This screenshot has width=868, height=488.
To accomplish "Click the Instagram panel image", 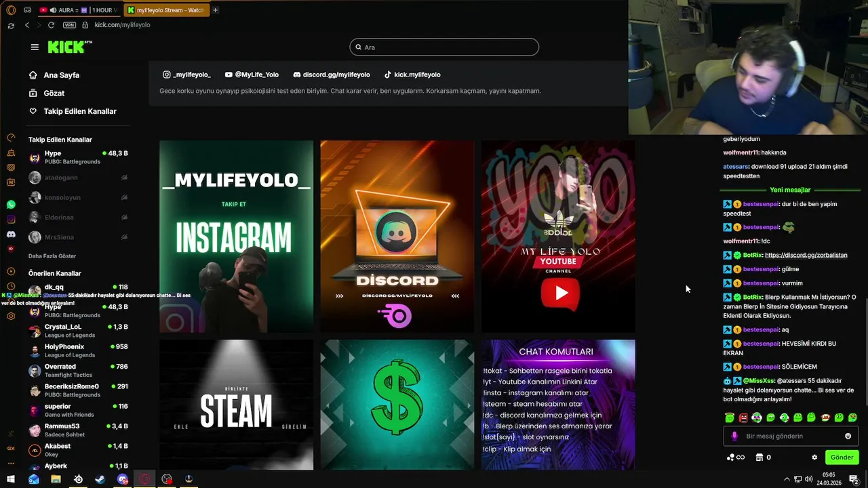I will point(236,237).
